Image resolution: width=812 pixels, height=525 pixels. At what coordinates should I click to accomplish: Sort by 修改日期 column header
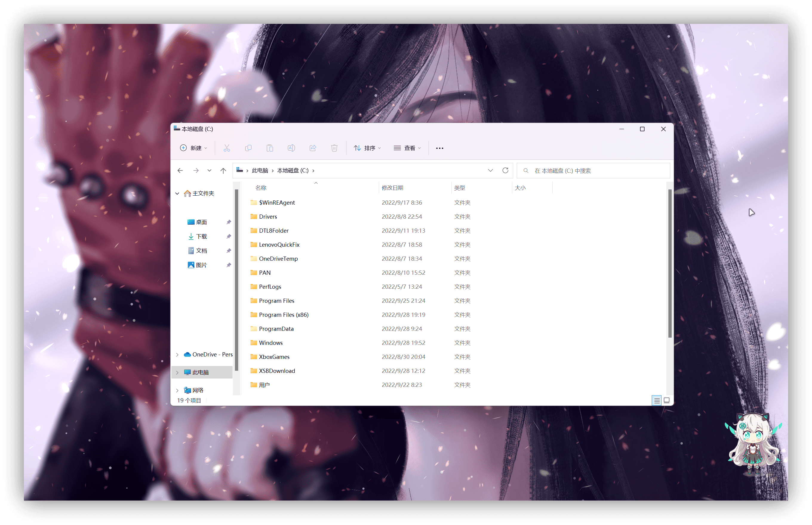point(392,188)
